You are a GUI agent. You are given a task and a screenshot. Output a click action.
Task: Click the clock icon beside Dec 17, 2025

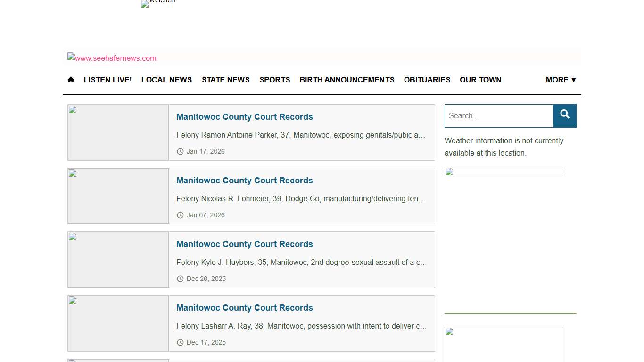click(x=180, y=342)
